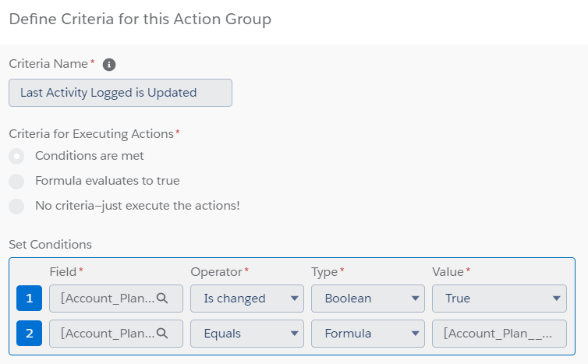Click the "Set Conditions" section label
The image size is (588, 364).
50,245
